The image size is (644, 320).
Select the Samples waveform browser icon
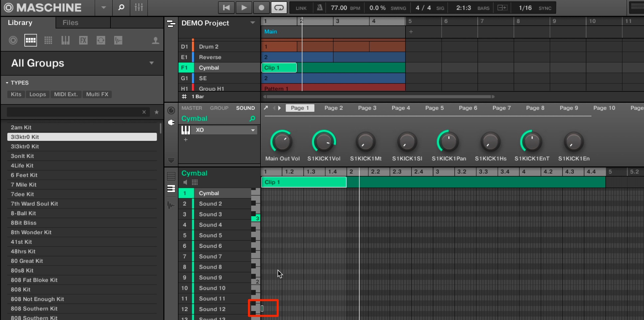pyautogui.click(x=118, y=40)
